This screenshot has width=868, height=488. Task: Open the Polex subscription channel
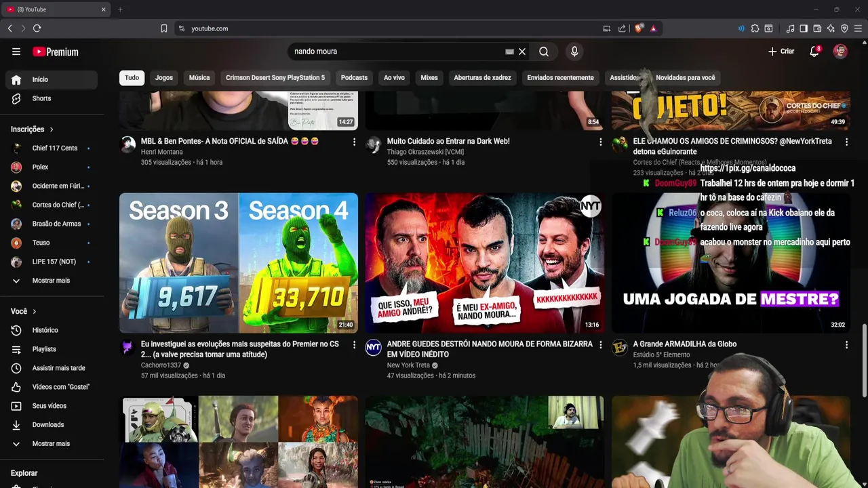pyautogui.click(x=52, y=167)
